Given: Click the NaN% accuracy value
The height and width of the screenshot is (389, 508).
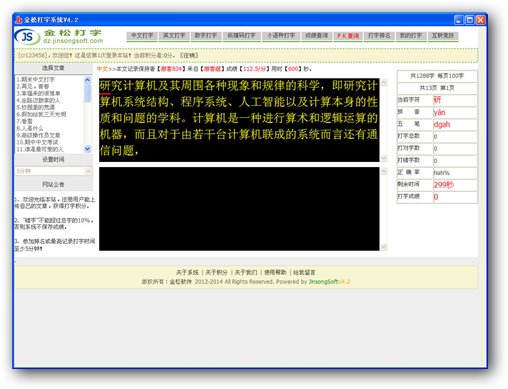Looking at the screenshot, I should (441, 173).
